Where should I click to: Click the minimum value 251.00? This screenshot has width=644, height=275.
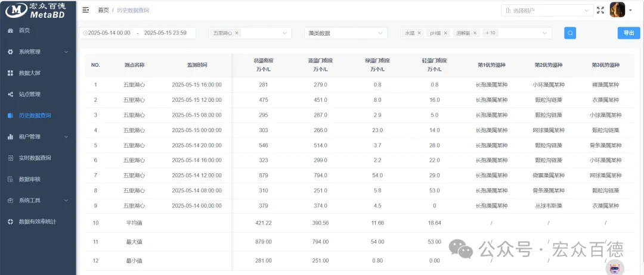pos(320,261)
